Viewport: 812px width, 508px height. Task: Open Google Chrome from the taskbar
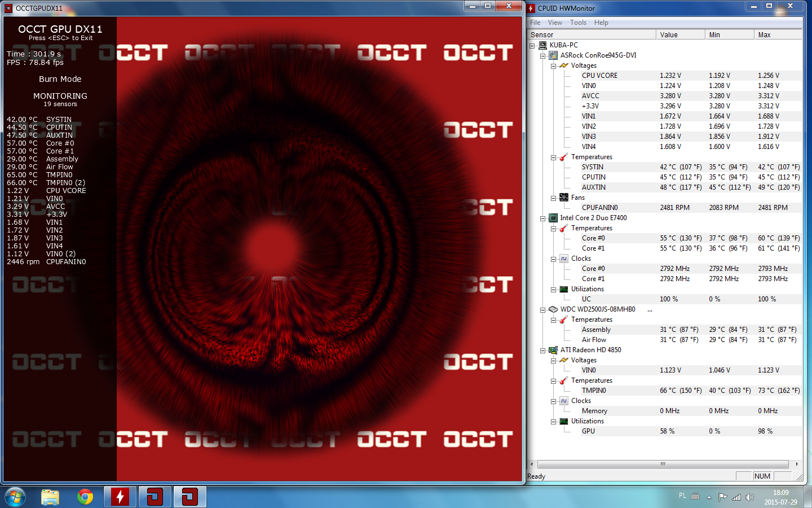pos(85,497)
